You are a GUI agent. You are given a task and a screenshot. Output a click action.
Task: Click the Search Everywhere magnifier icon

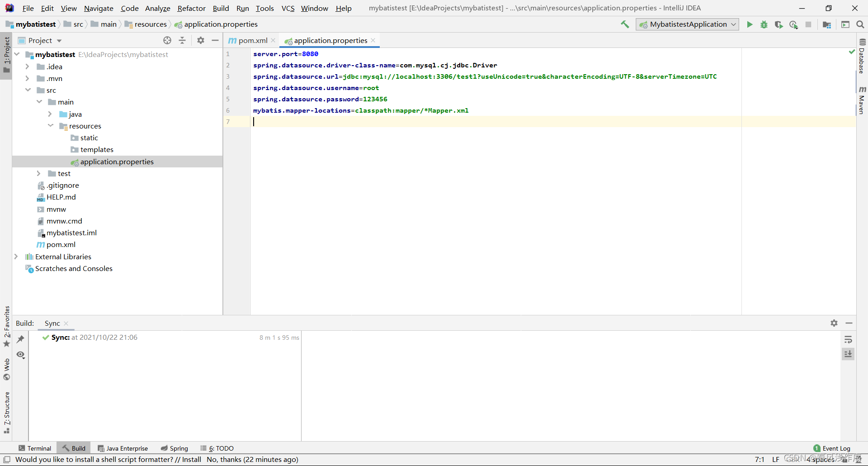860,24
